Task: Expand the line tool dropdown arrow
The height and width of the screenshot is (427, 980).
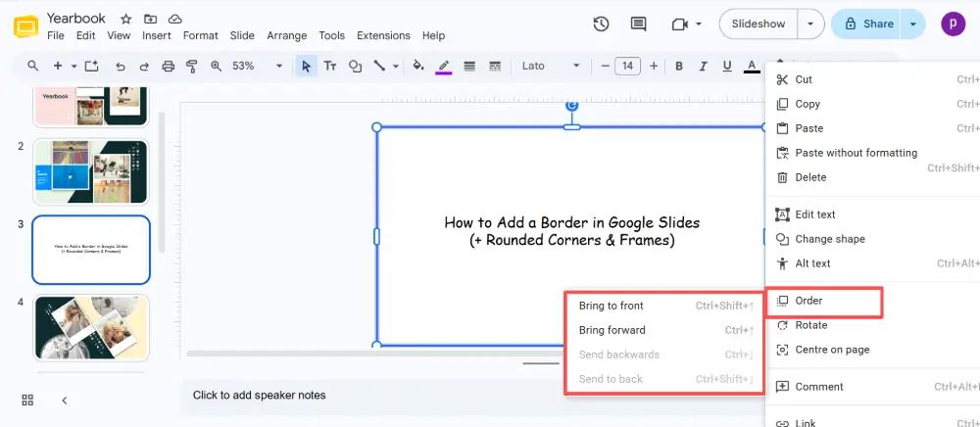Action: click(396, 67)
